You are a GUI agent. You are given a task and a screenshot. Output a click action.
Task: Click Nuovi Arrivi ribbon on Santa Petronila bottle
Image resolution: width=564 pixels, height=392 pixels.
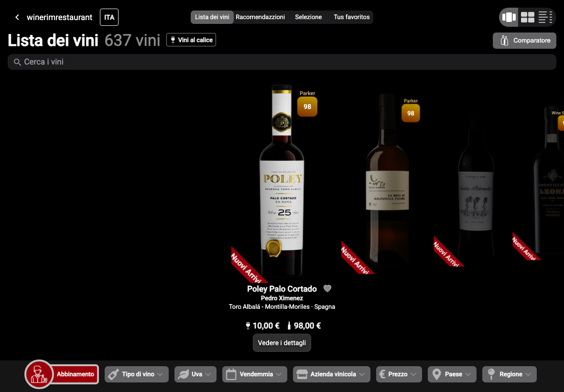[447, 253]
